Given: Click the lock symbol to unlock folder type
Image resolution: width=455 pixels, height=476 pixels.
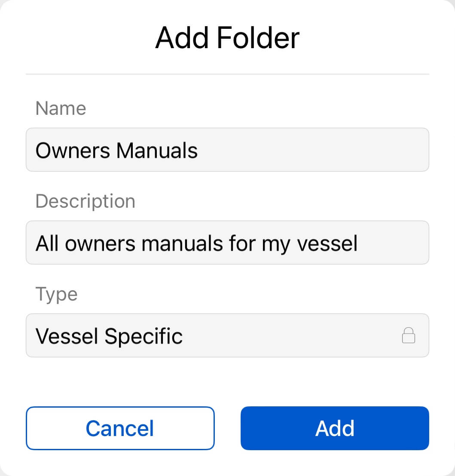Looking at the screenshot, I should point(409,335).
